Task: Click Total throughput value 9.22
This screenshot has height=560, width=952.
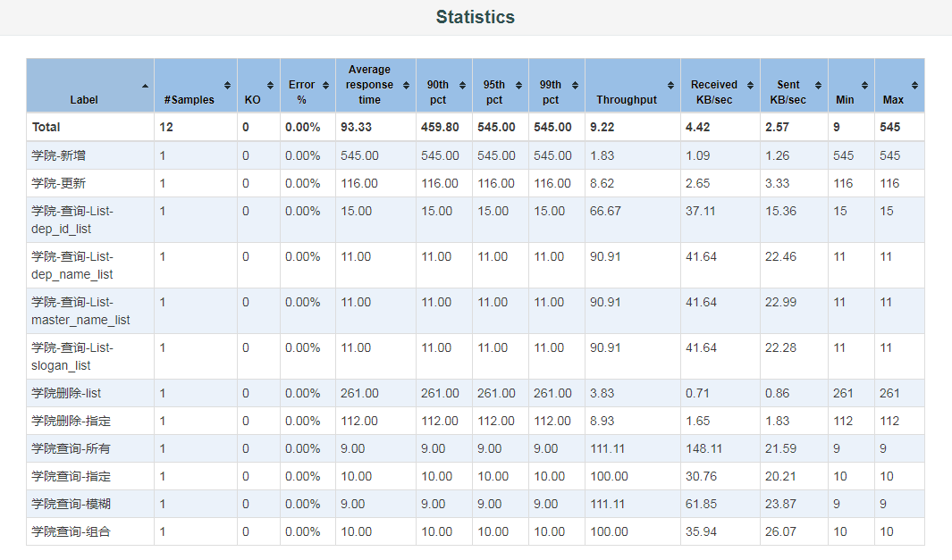Action: pos(602,128)
